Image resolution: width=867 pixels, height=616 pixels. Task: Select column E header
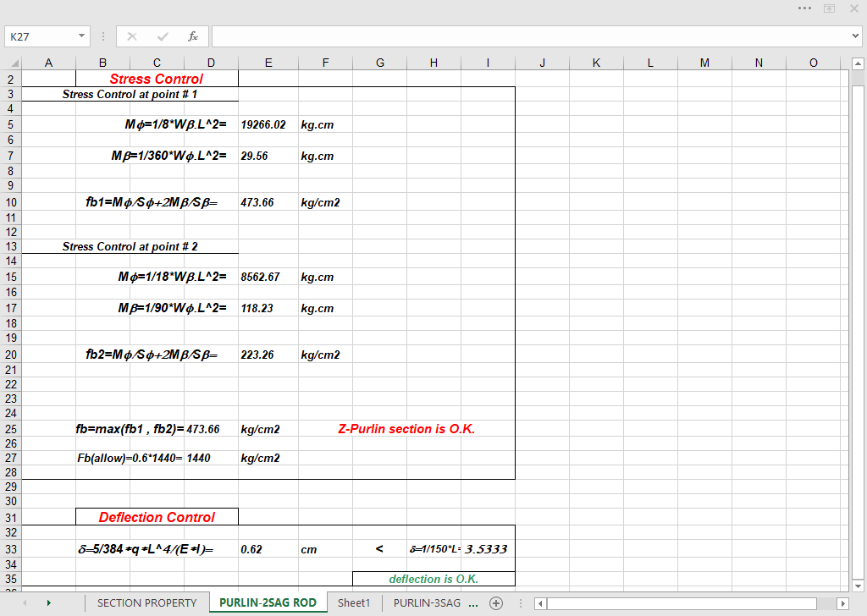click(268, 63)
